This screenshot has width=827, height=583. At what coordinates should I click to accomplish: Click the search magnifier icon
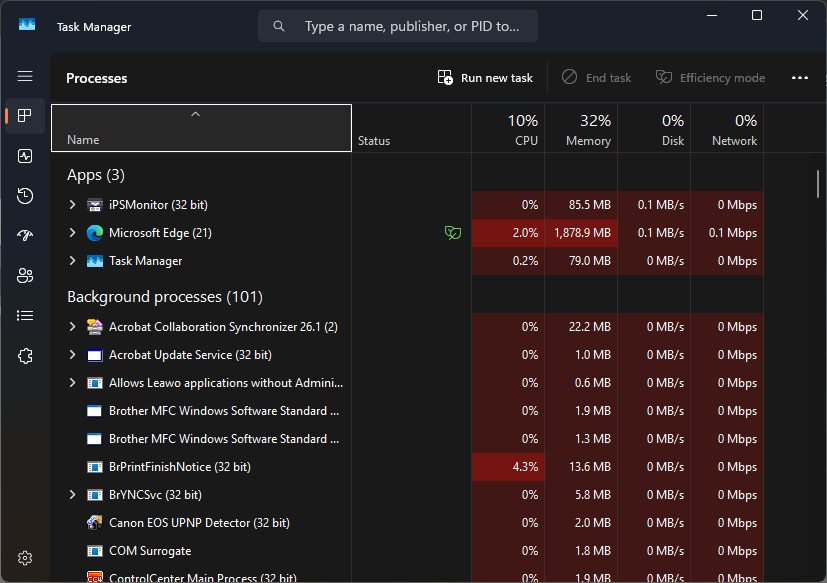(279, 26)
